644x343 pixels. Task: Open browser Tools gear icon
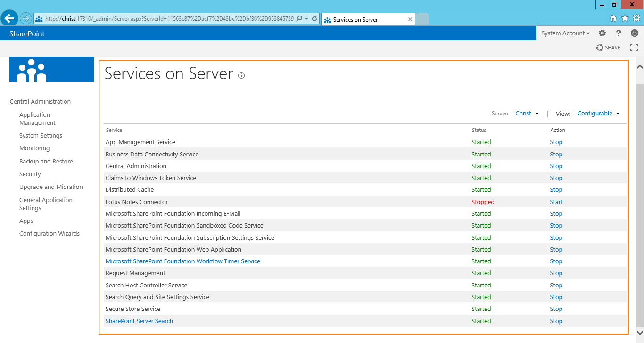pos(636,18)
